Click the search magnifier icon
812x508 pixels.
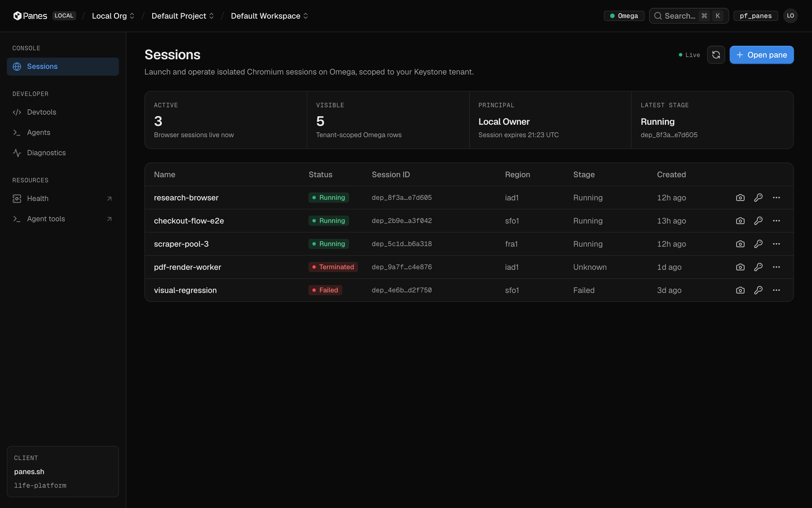[x=658, y=16]
